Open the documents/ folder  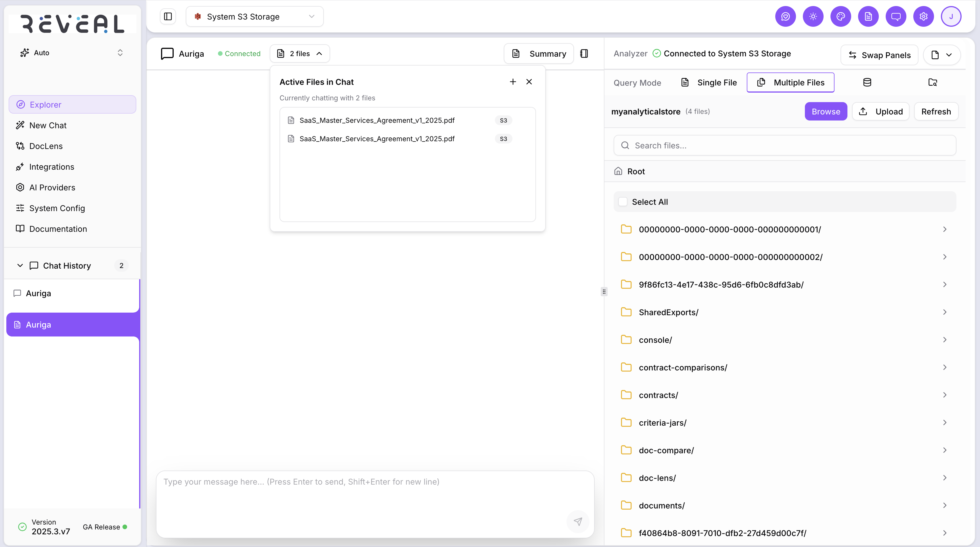(785, 506)
